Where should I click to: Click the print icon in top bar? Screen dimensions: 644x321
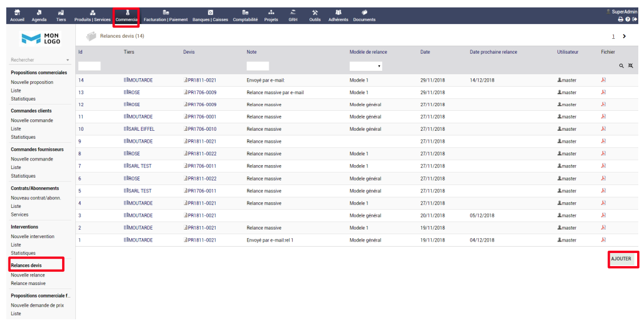pyautogui.click(x=621, y=19)
